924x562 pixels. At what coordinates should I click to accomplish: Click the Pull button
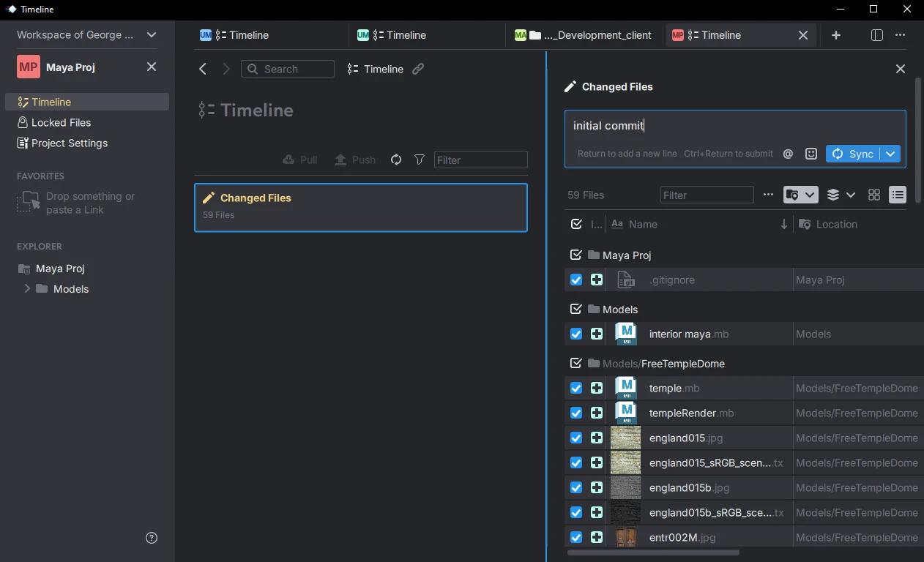(x=300, y=160)
